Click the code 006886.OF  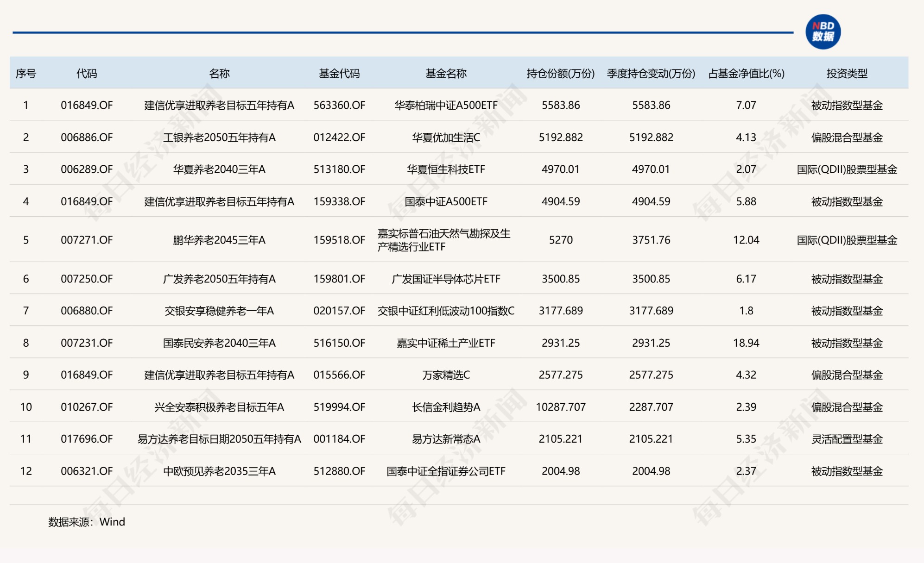click(87, 138)
